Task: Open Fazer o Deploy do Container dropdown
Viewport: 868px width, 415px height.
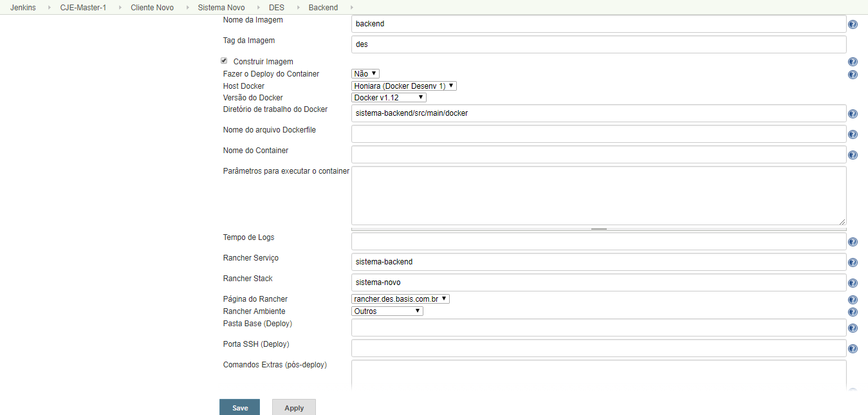Action: tap(365, 74)
